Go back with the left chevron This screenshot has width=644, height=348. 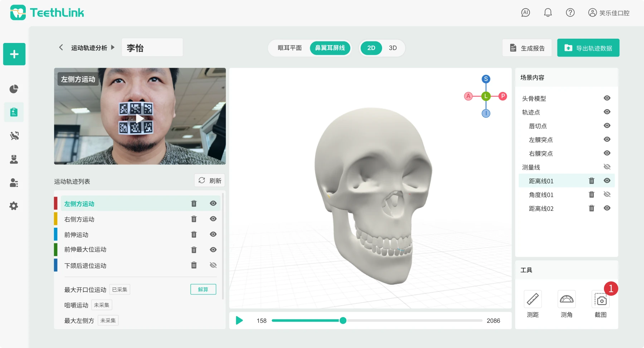click(x=61, y=47)
